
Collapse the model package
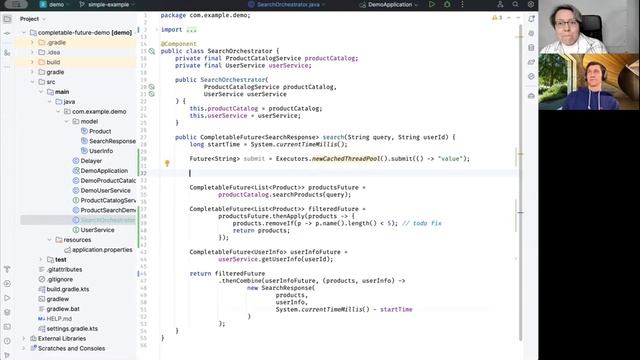tap(67, 121)
